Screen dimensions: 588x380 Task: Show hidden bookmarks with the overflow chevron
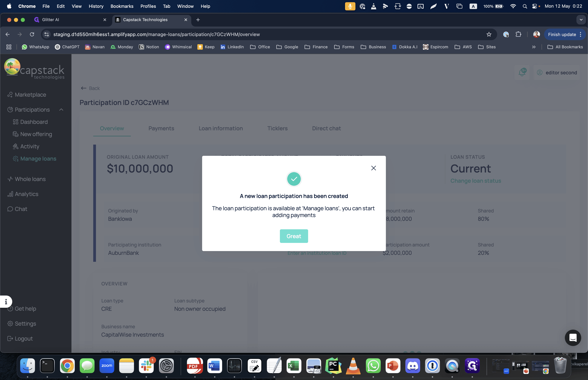534,47
